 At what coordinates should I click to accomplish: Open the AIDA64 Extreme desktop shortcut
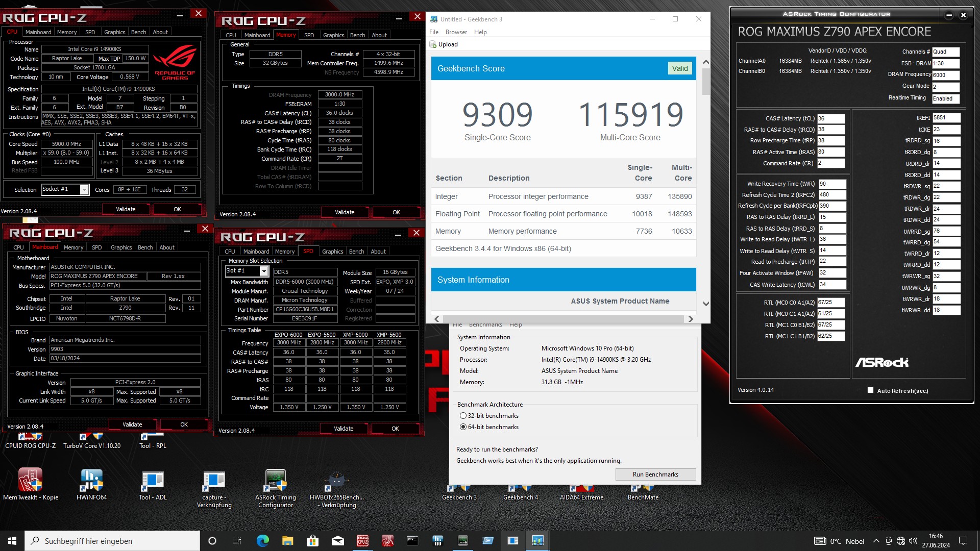coord(582,493)
